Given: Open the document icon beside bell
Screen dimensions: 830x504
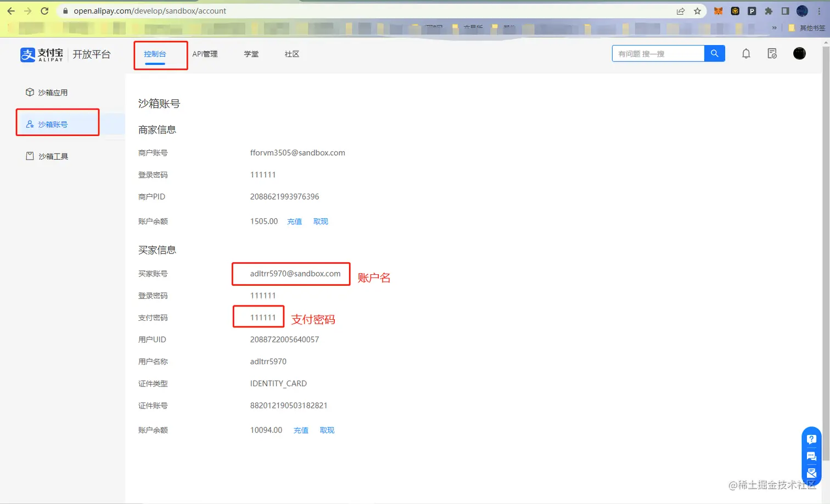Looking at the screenshot, I should 772,53.
